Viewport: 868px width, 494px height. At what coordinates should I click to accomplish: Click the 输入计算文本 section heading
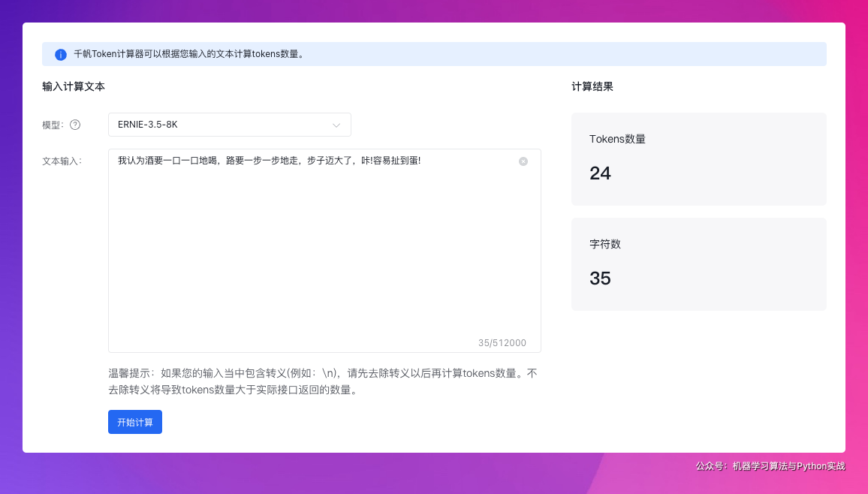pyautogui.click(x=74, y=86)
